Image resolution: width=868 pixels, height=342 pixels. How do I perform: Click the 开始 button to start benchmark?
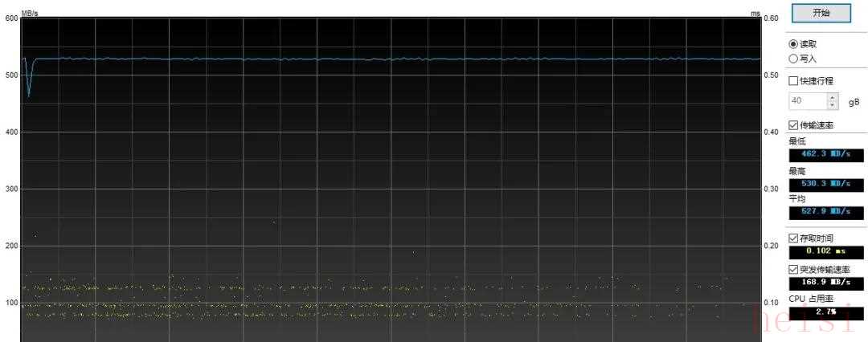click(821, 13)
